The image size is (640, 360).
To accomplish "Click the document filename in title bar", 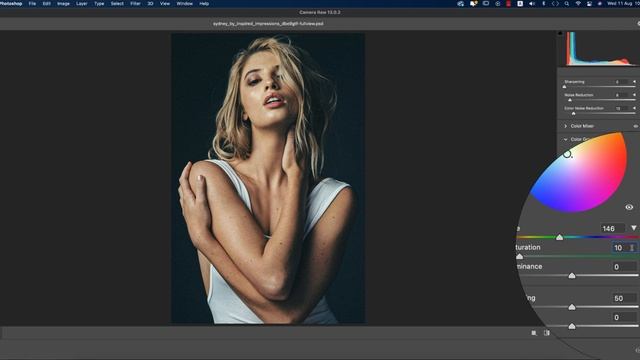I will coord(268,24).
